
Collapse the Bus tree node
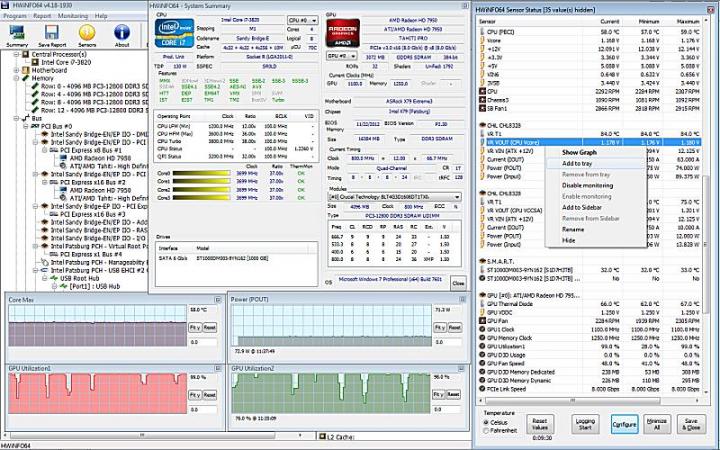pos(17,118)
